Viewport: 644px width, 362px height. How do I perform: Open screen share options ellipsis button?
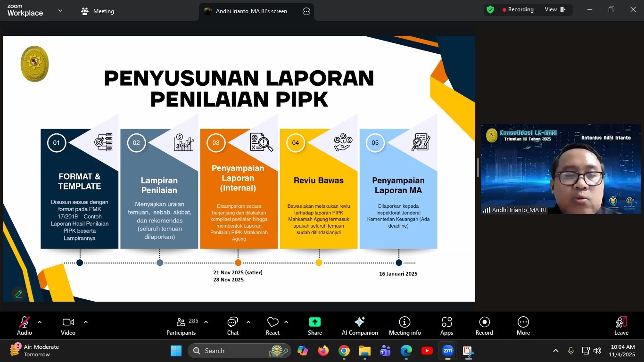tap(306, 11)
